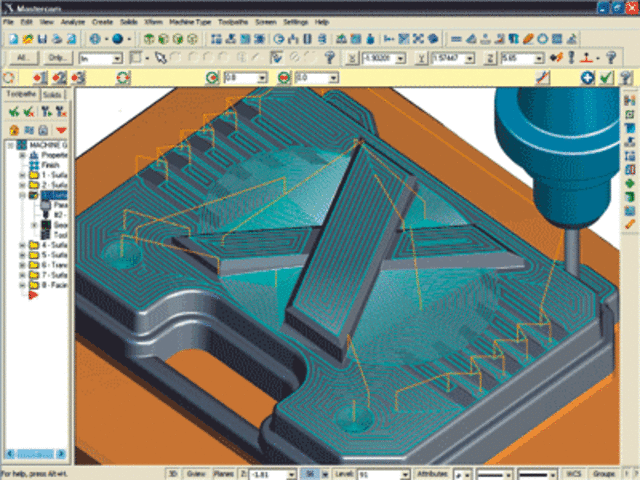
Task: Click the Print icon
Action: (x=57, y=39)
